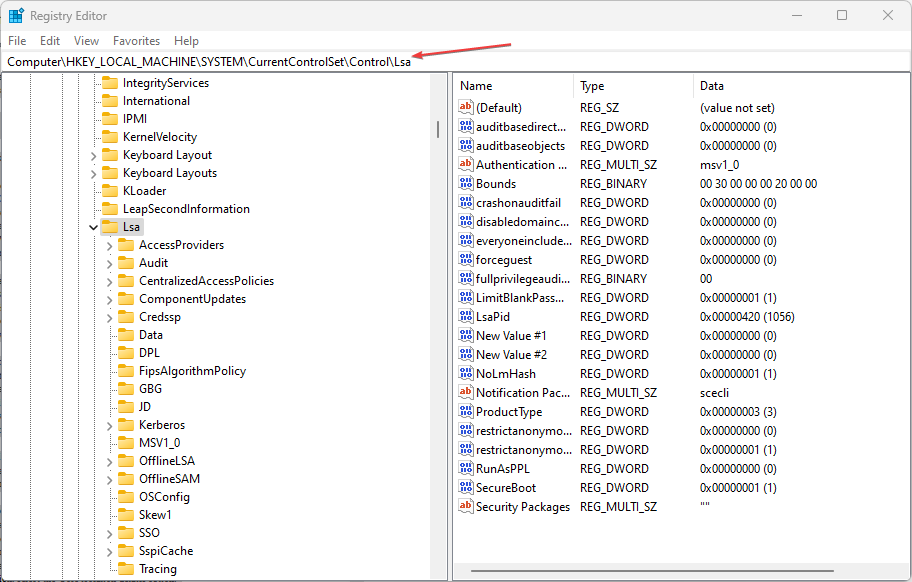
Task: Click the Bounds binary value icon
Action: coord(465,183)
